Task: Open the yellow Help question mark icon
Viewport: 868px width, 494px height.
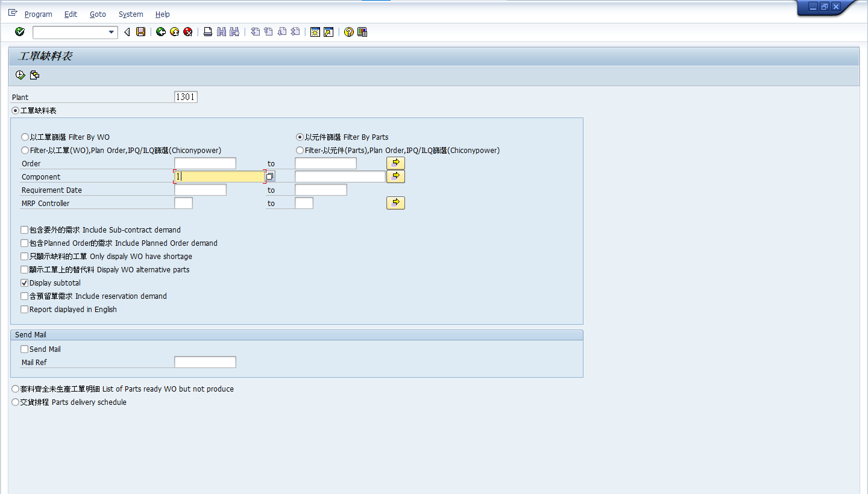Action: pyautogui.click(x=348, y=32)
